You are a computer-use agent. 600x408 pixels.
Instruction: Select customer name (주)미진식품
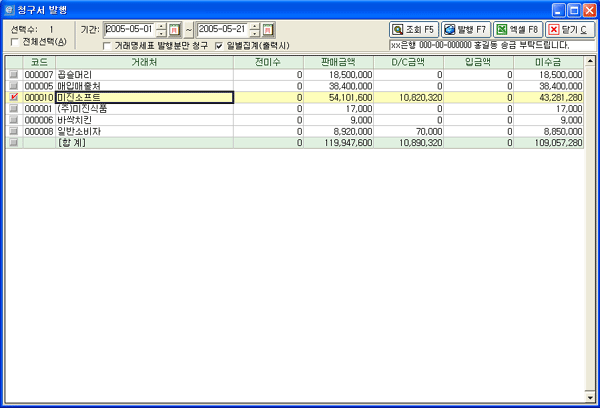click(82, 109)
